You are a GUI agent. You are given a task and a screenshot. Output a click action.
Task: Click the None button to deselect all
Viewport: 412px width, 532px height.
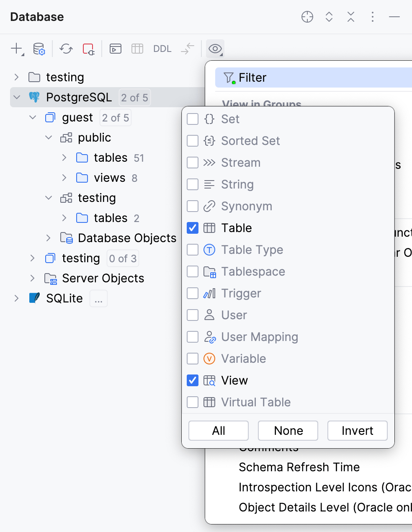click(x=288, y=431)
